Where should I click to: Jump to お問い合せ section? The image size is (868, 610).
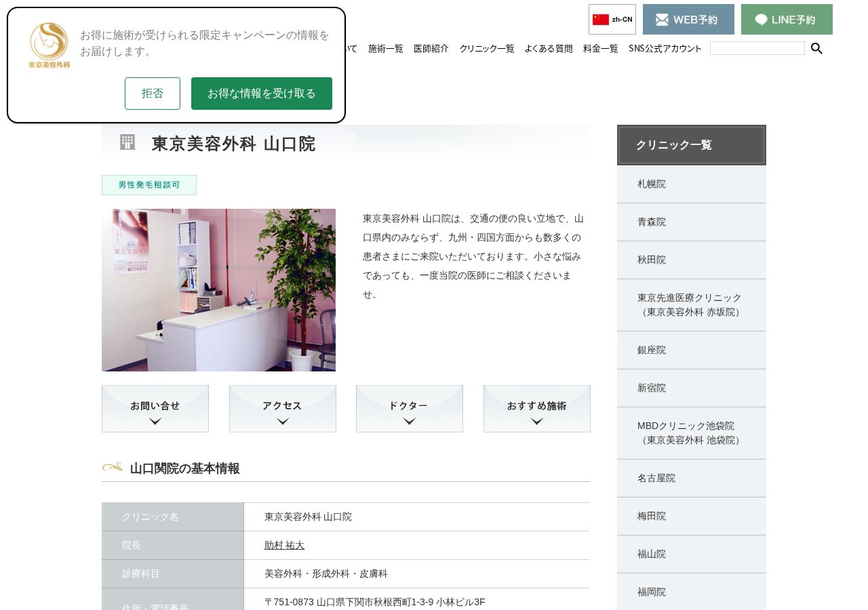(x=155, y=409)
